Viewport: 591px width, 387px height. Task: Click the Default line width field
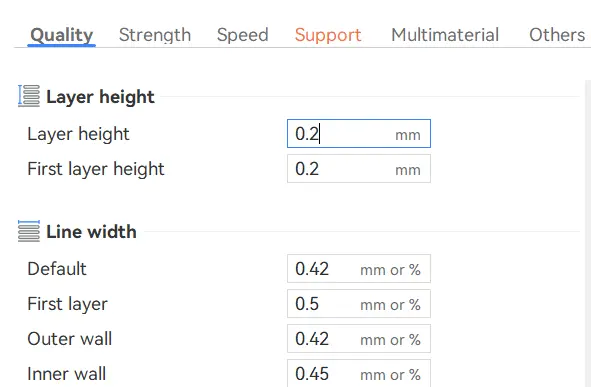(359, 269)
